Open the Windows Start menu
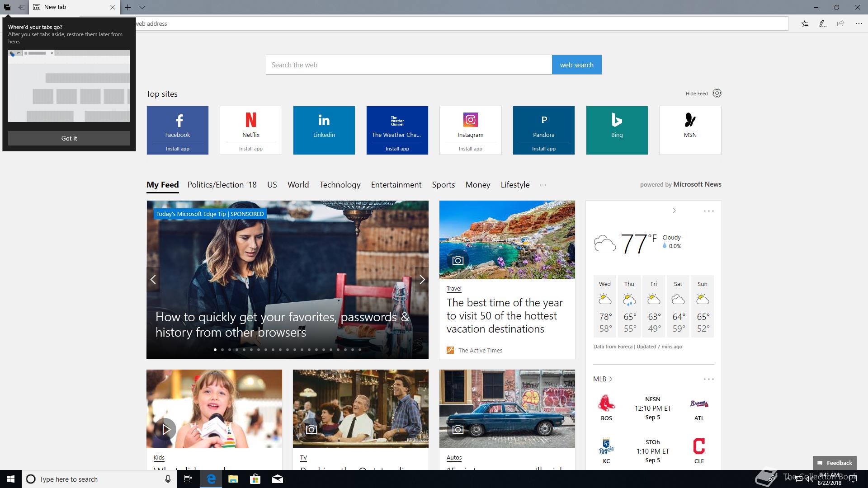Viewport: 868px width, 488px height. (x=11, y=479)
